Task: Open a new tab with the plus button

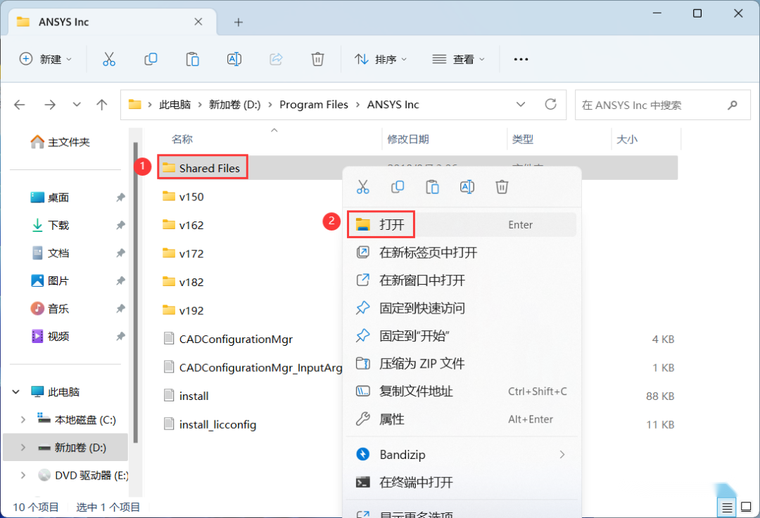Action: (x=238, y=22)
